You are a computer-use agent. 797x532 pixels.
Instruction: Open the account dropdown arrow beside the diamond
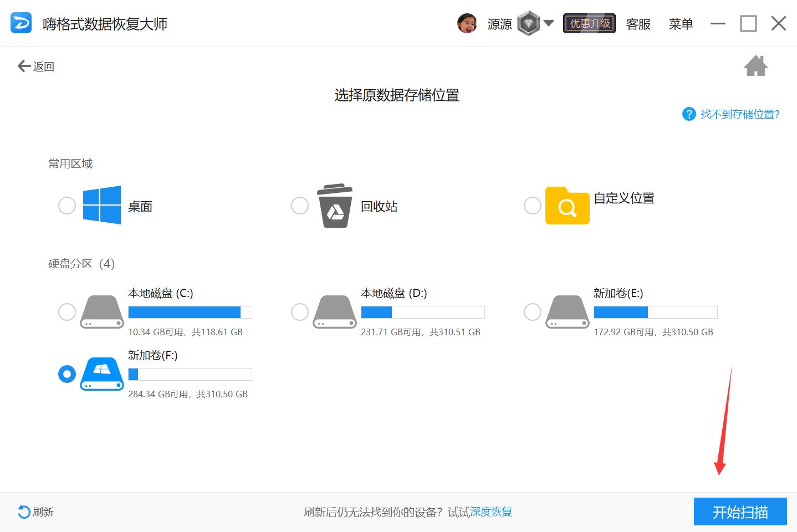[x=549, y=23]
